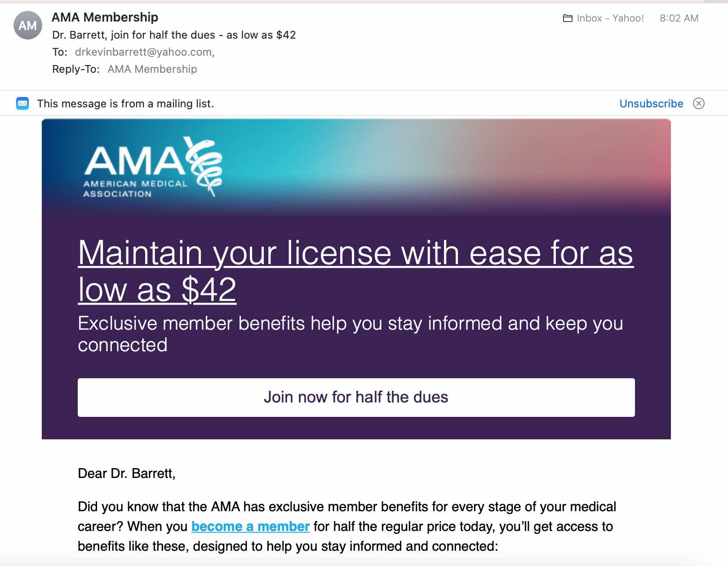Screen dimensions: 728x566
Task: Click American Medical Association logo text
Action: (135, 189)
